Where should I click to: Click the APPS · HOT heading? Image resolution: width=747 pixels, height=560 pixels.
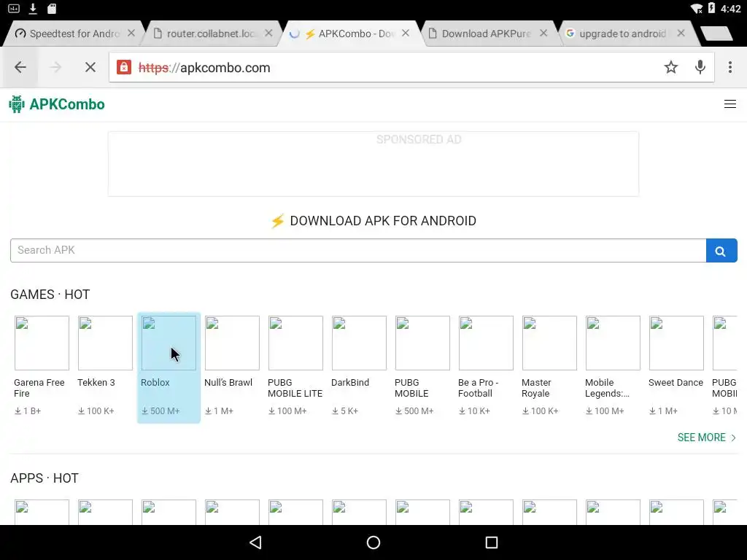[x=44, y=478]
